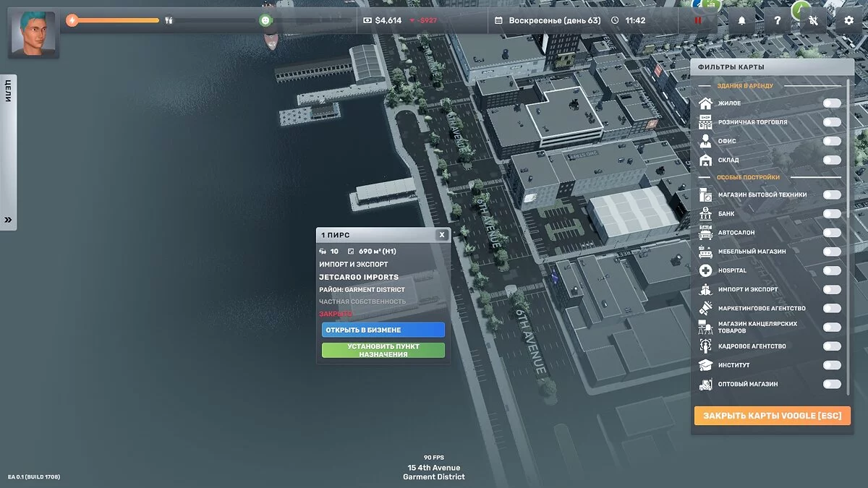Open the help question mark icon
Image resolution: width=868 pixels, height=488 pixels.
(x=778, y=20)
